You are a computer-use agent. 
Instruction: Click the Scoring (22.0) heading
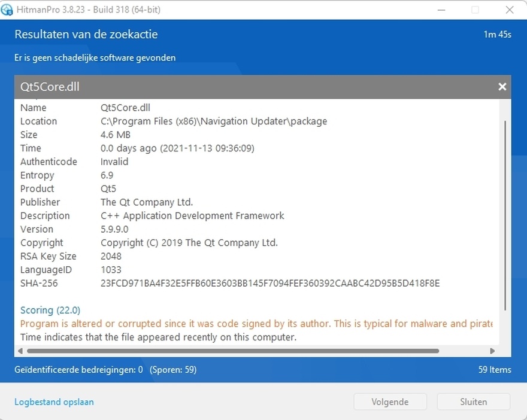(50, 311)
